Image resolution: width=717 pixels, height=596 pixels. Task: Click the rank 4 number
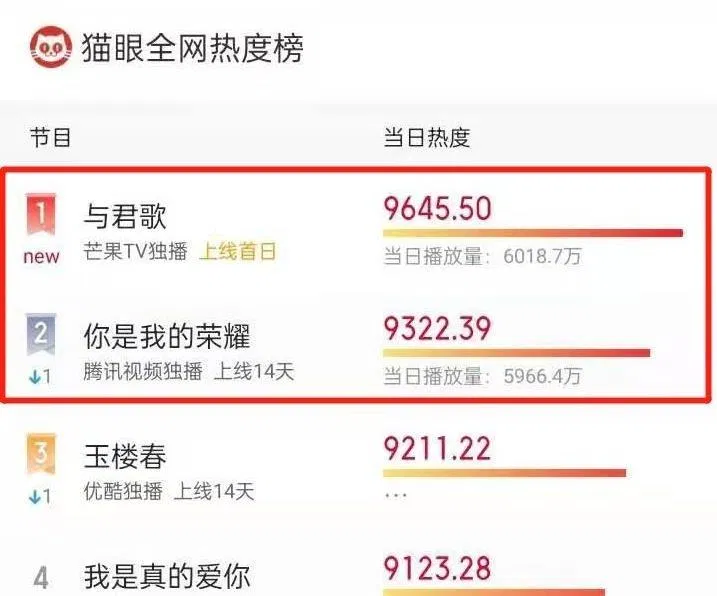tap(42, 577)
